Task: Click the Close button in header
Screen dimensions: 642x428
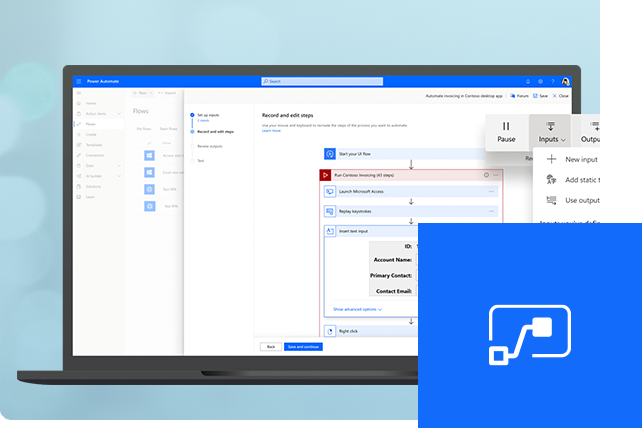Action: 561,96
